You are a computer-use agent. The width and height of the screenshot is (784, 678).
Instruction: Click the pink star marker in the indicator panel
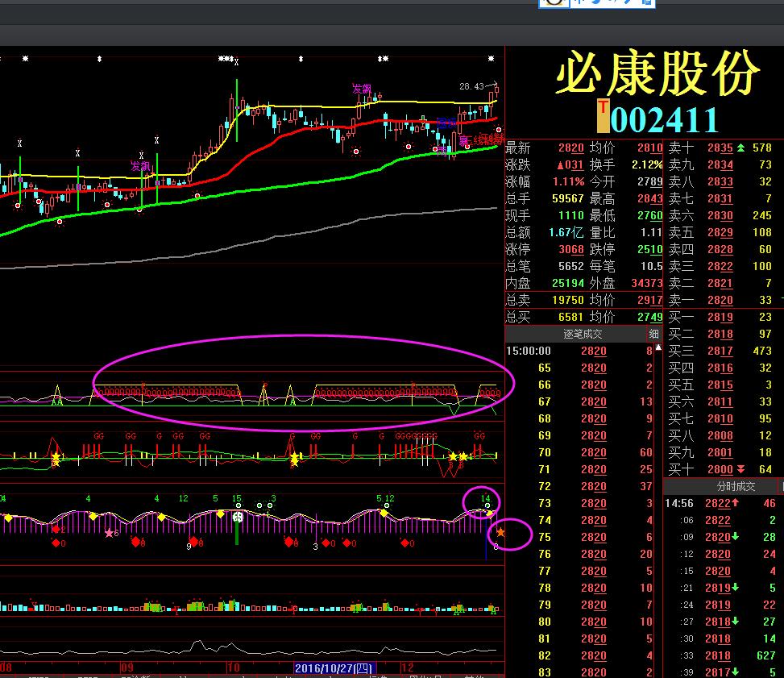click(x=109, y=533)
